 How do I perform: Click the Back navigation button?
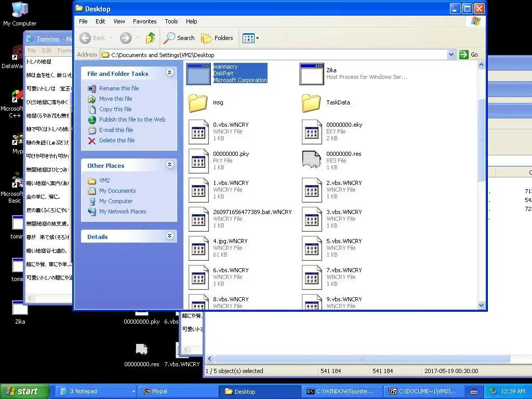point(92,38)
